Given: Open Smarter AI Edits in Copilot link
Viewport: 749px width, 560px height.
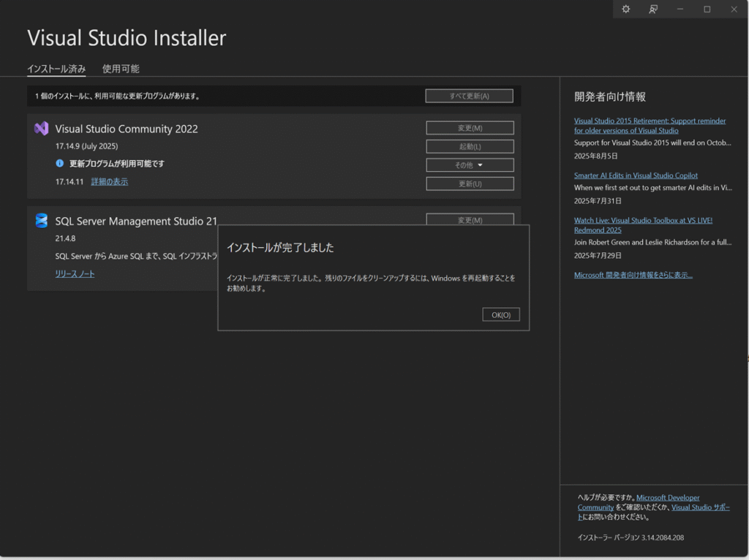Looking at the screenshot, I should click(x=636, y=175).
